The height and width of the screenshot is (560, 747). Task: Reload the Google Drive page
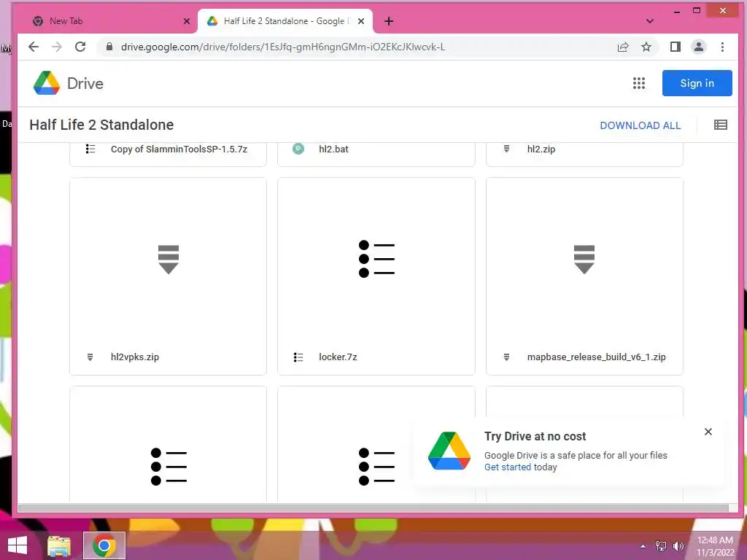(80, 47)
